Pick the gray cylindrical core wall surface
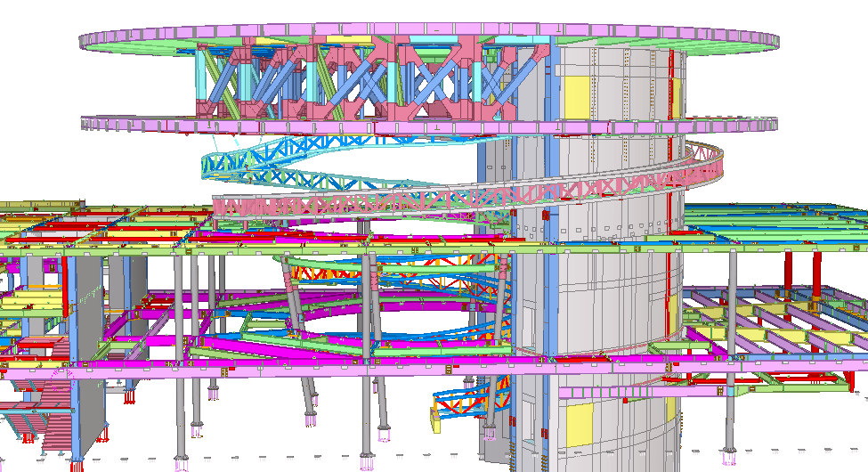Screen dimensions: 868x472 [614, 294]
